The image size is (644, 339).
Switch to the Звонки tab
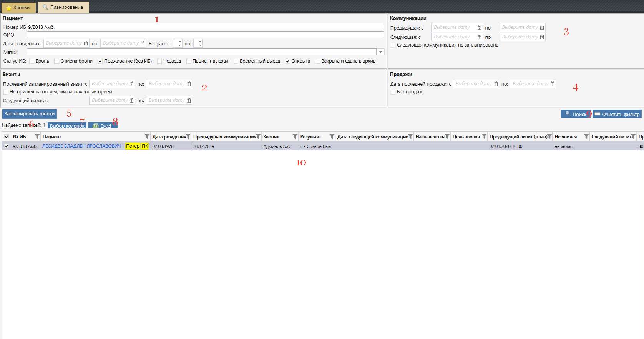[18, 7]
